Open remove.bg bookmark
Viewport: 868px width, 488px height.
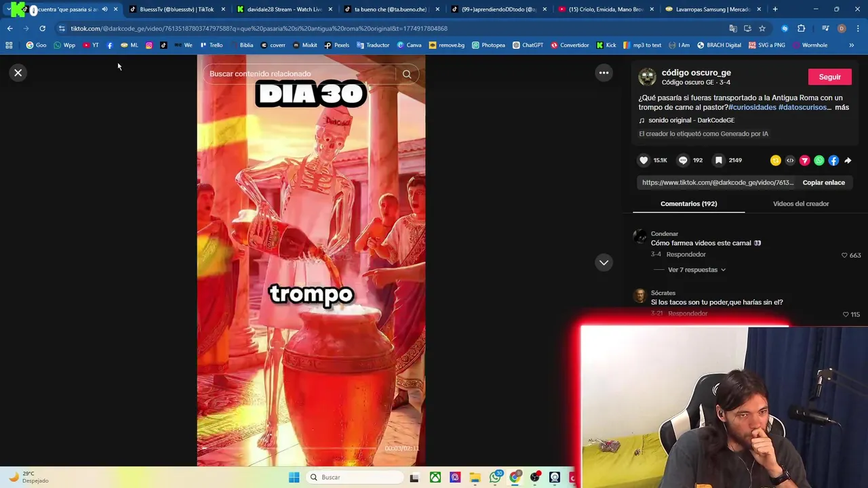coord(446,45)
